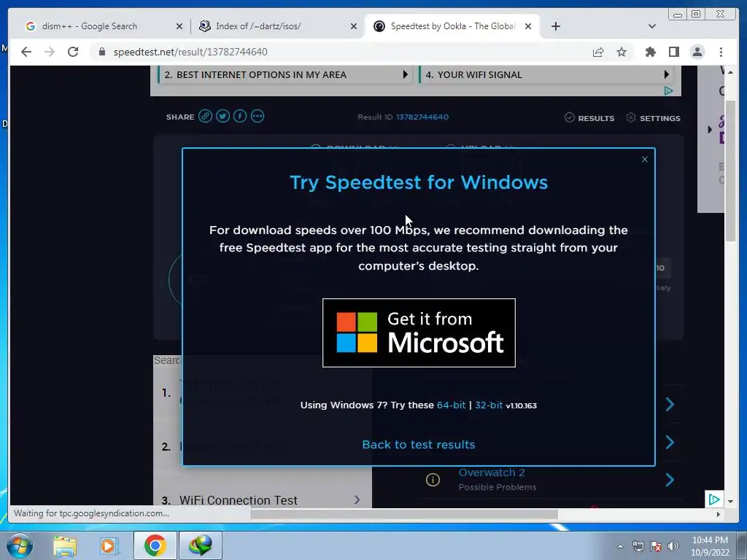The width and height of the screenshot is (747, 560).
Task: Go forward to the next page
Action: [50, 52]
